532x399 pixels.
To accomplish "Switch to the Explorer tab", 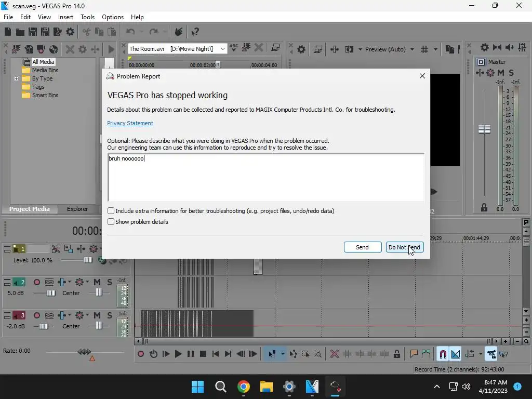I will pyautogui.click(x=77, y=209).
